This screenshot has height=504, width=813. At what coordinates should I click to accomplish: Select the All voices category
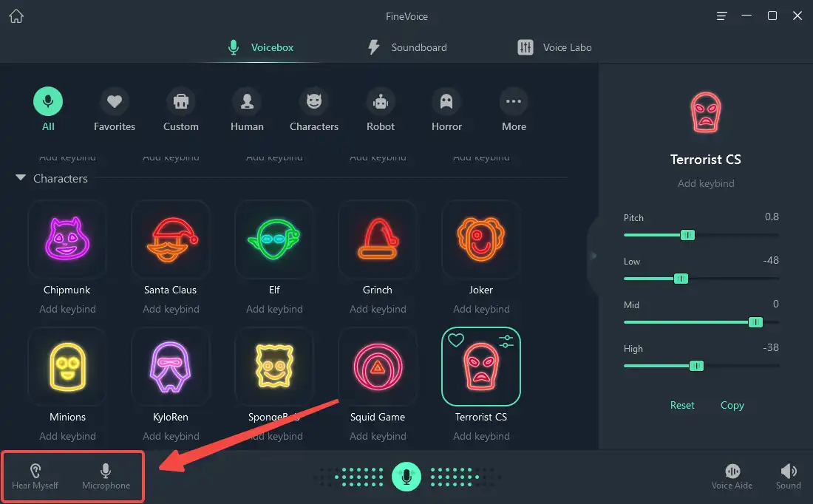tap(48, 109)
